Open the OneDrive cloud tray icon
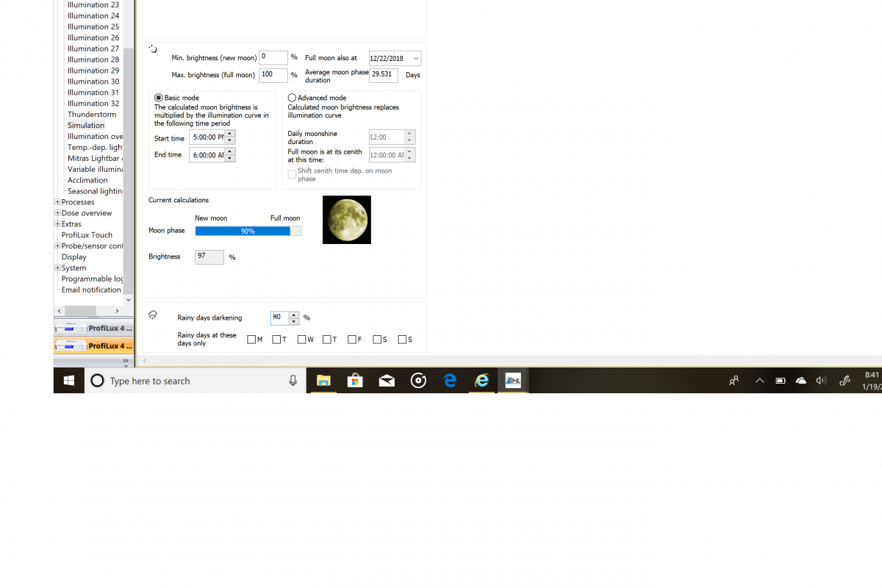 (801, 381)
